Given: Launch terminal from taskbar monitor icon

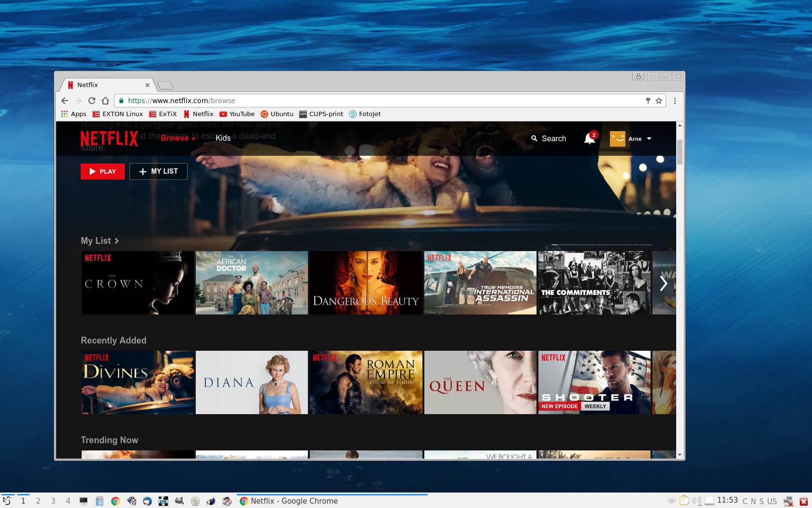Looking at the screenshot, I should point(84,501).
